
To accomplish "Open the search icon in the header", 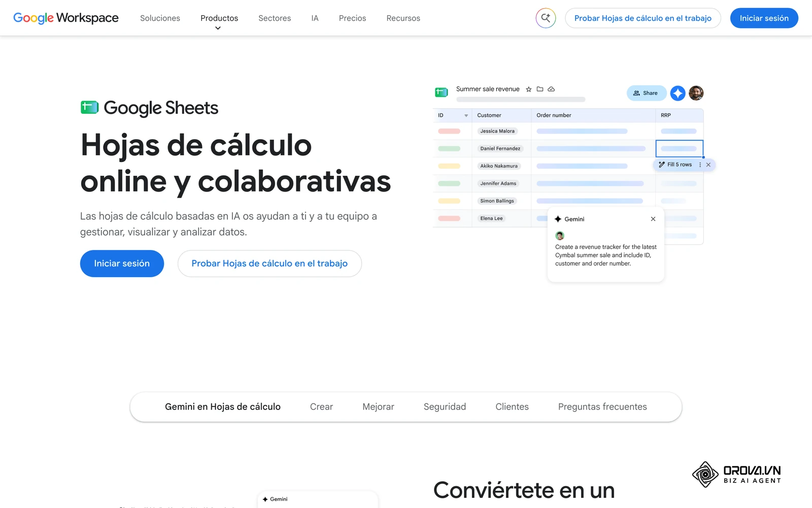I will coord(546,18).
